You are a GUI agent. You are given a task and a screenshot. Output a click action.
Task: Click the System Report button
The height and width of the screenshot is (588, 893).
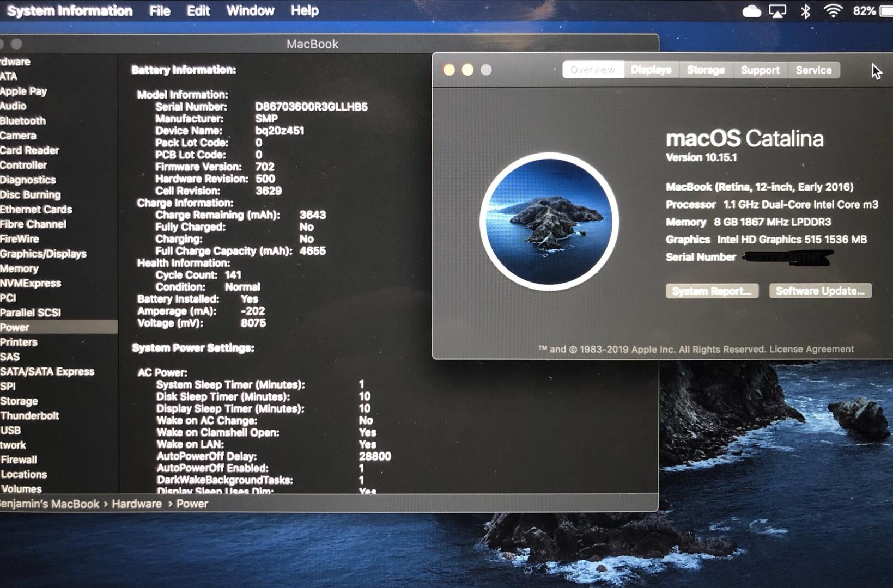(x=712, y=291)
